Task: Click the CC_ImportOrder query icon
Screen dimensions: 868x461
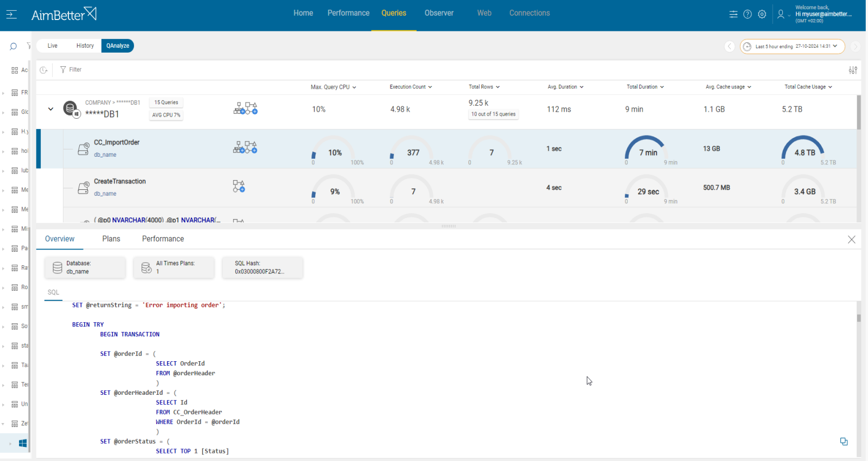Action: tap(83, 149)
